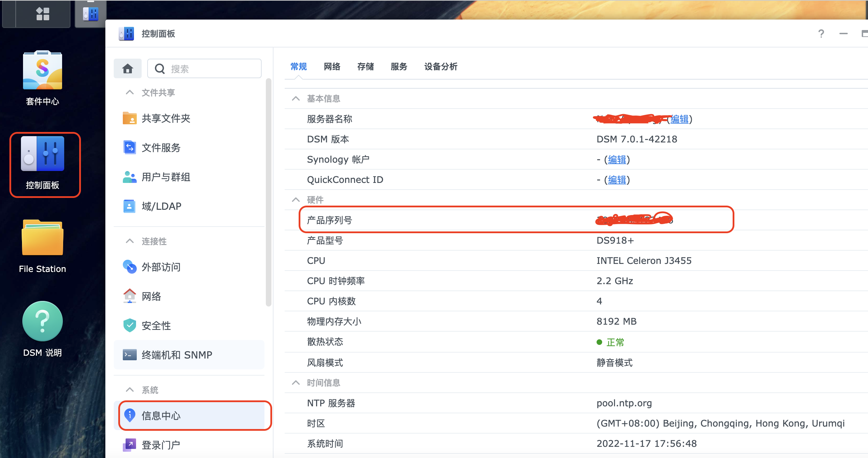868x458 pixels.
Task: Click the Shared Folder icon
Action: [129, 118]
